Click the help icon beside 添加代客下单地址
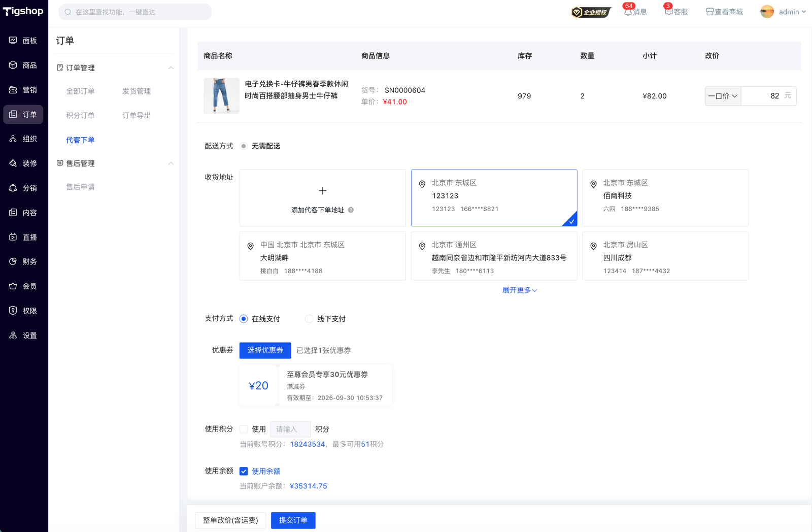Image resolution: width=812 pixels, height=532 pixels. 351,210
